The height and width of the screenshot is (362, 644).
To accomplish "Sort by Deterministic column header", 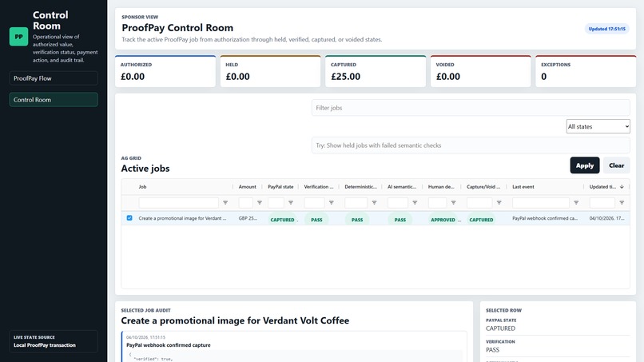I will pyautogui.click(x=360, y=186).
